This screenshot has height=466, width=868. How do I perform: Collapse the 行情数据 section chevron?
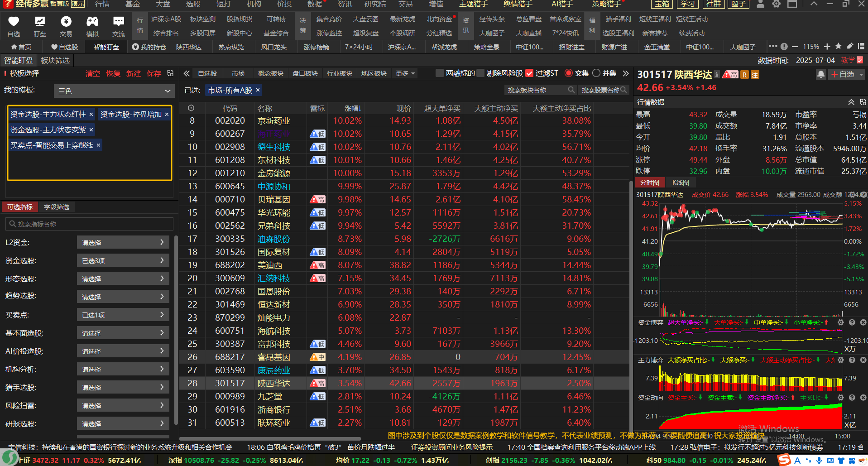point(851,102)
